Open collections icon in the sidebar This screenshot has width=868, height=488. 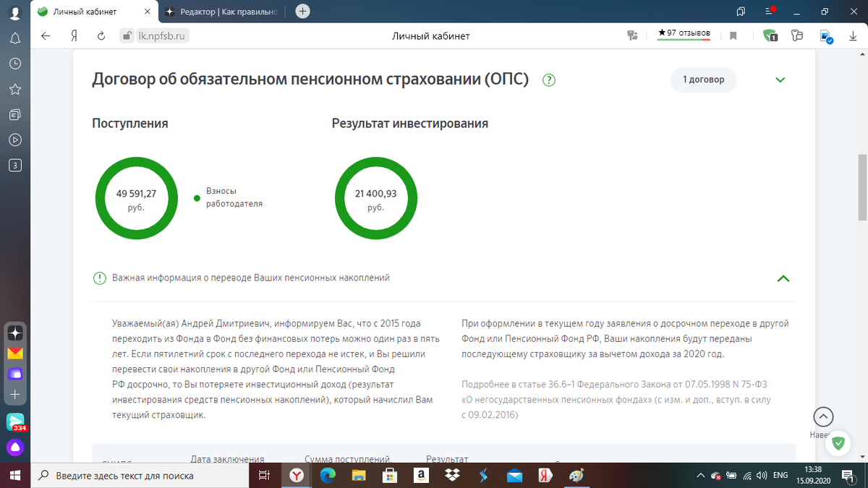[x=14, y=114]
